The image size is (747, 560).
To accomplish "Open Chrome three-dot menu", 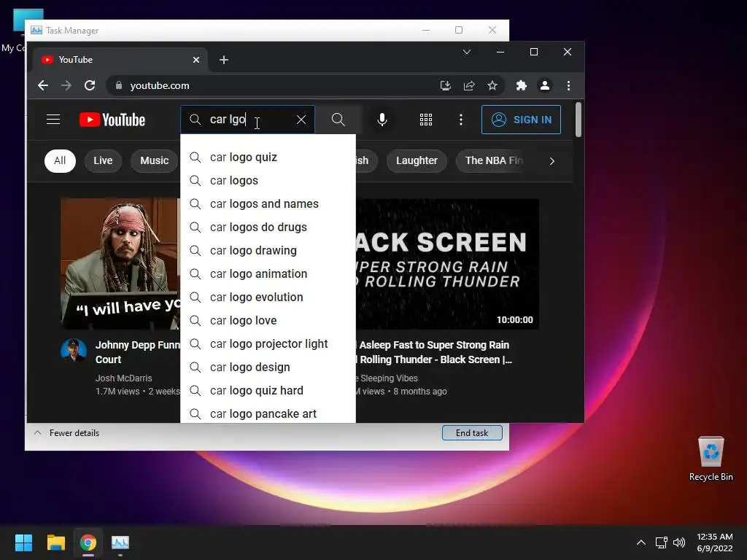I will 568,86.
